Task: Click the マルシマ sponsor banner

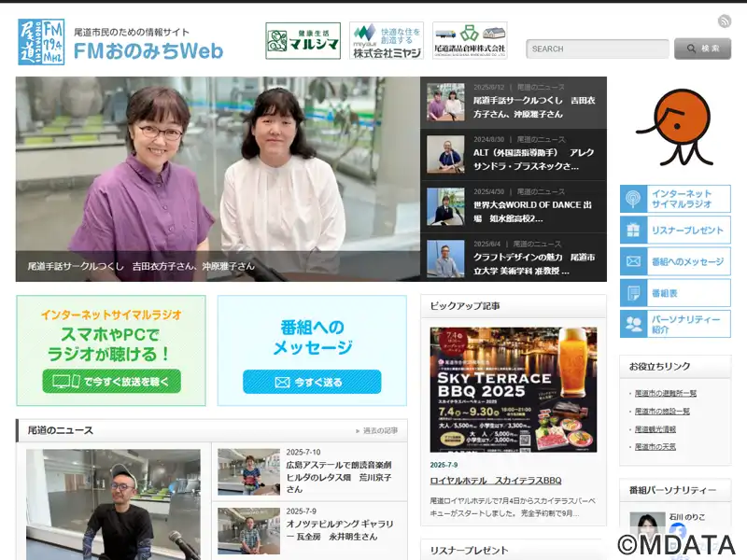Action: pos(303,41)
